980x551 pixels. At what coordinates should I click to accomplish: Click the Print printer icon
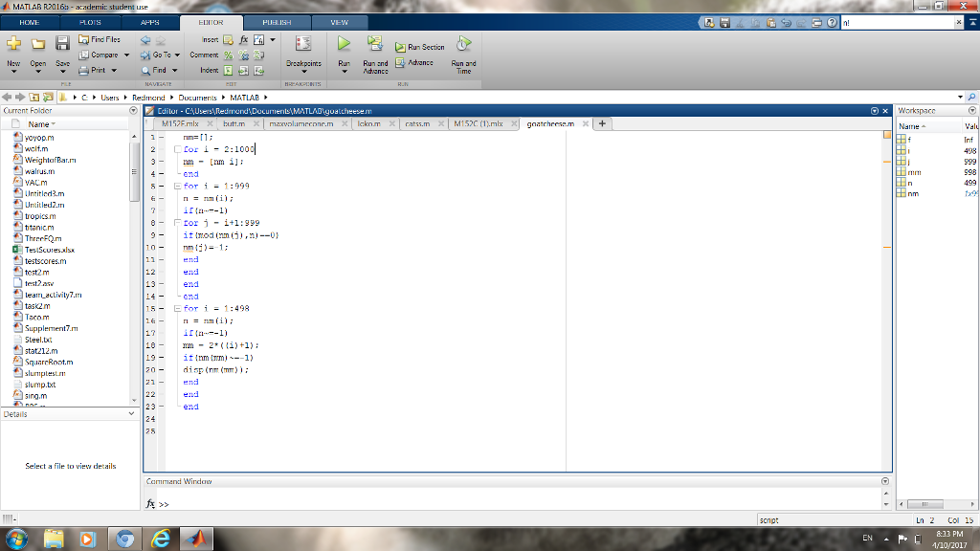click(84, 71)
